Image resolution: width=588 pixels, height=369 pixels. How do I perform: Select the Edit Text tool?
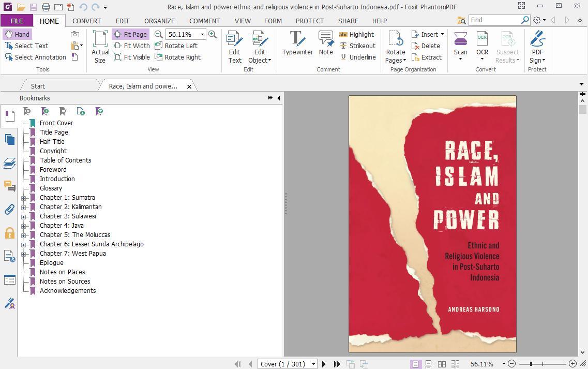point(235,47)
